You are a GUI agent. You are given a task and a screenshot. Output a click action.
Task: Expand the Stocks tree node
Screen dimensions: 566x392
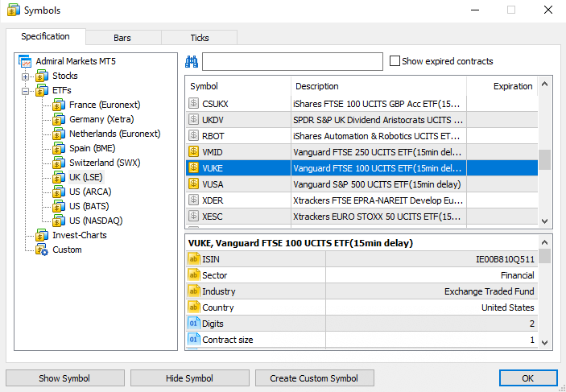25,76
